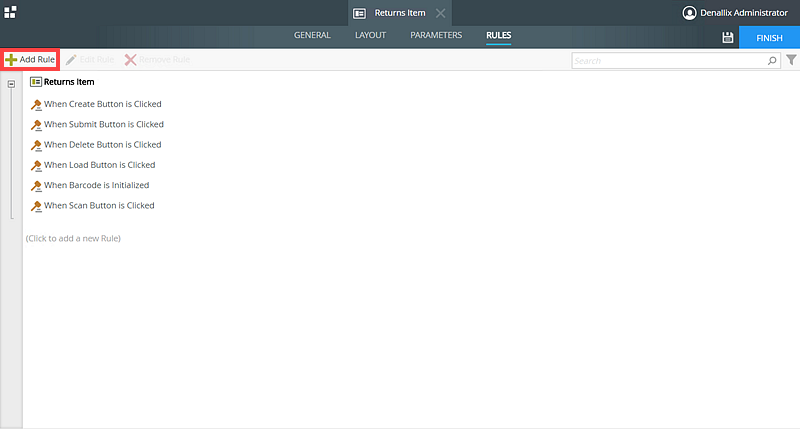Screen dimensions: 800x429
Task: Click the Add Rule button
Action: (x=30, y=60)
